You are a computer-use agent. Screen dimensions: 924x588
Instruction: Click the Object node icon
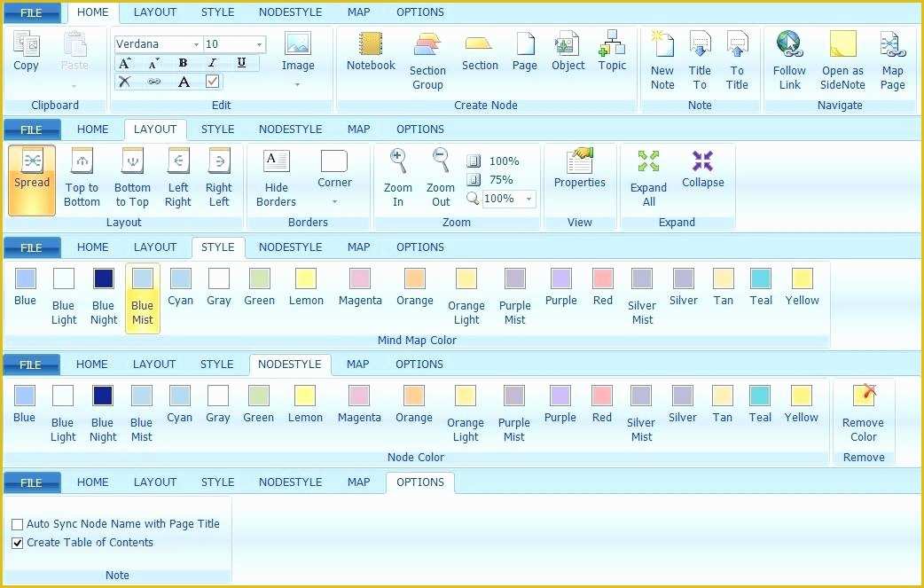click(567, 43)
